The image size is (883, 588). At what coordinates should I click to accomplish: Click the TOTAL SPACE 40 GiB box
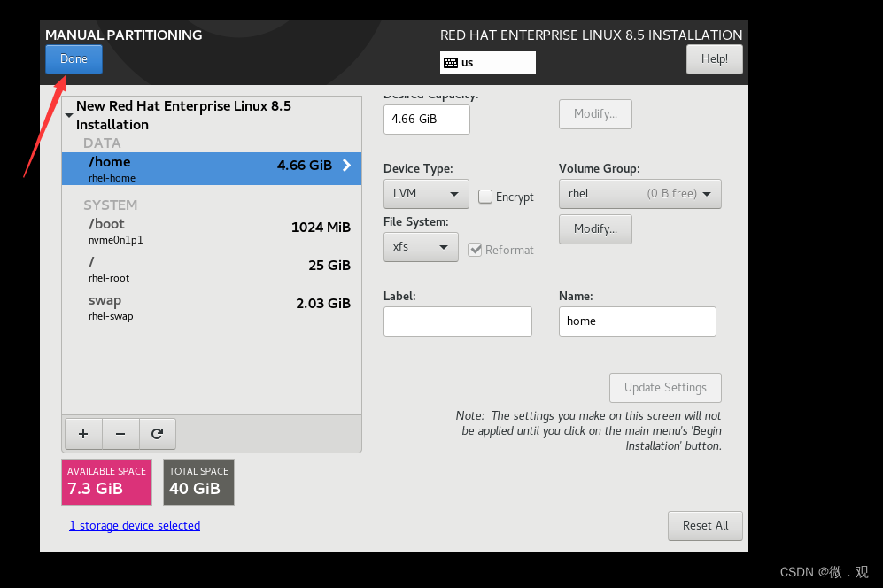(x=198, y=482)
